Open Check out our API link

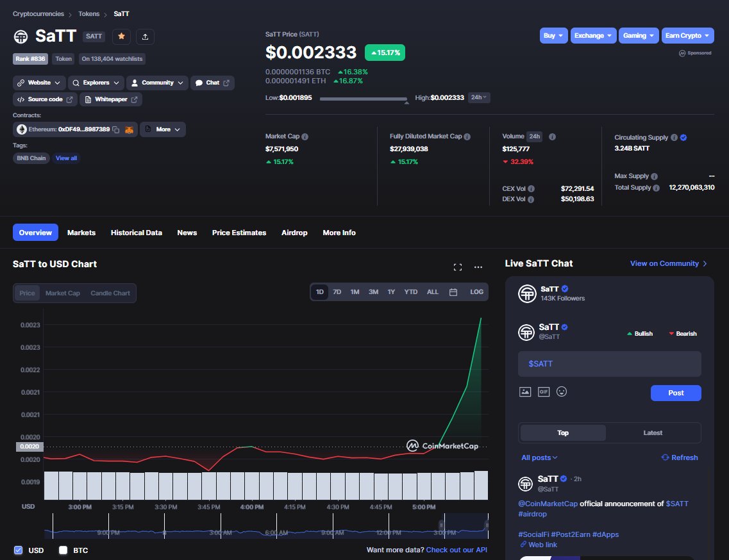(x=457, y=550)
